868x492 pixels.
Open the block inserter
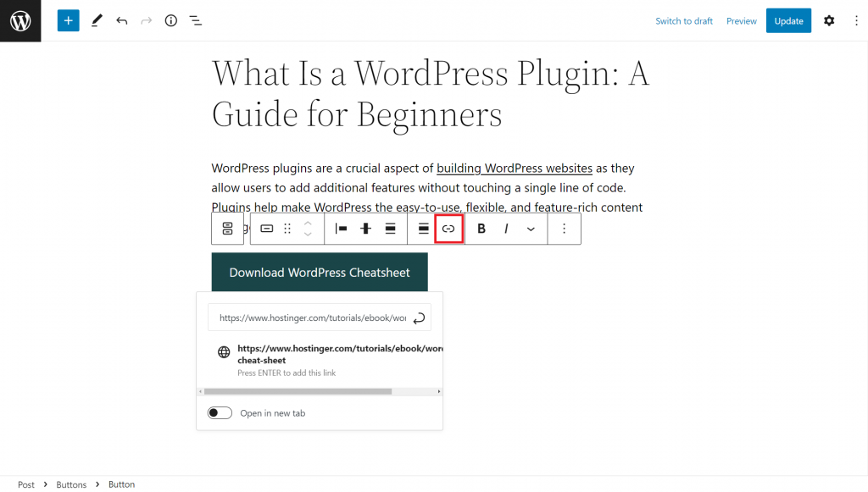[x=68, y=20]
